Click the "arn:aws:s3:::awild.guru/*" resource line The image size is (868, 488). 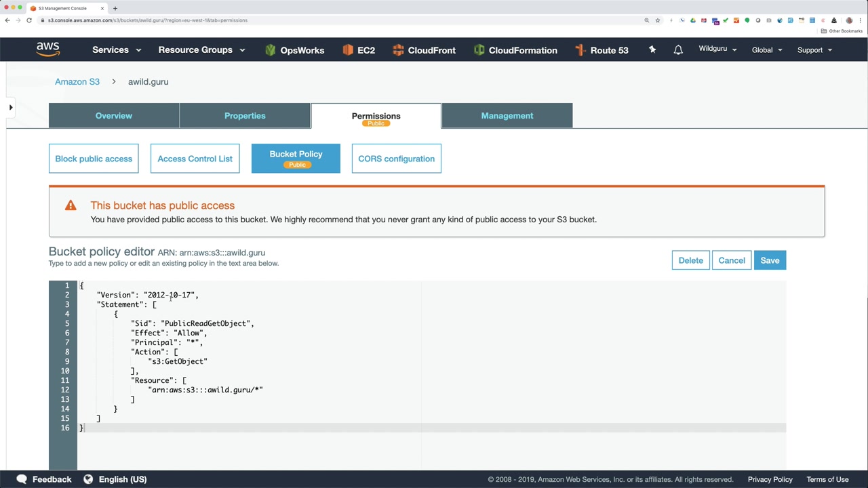tap(205, 390)
